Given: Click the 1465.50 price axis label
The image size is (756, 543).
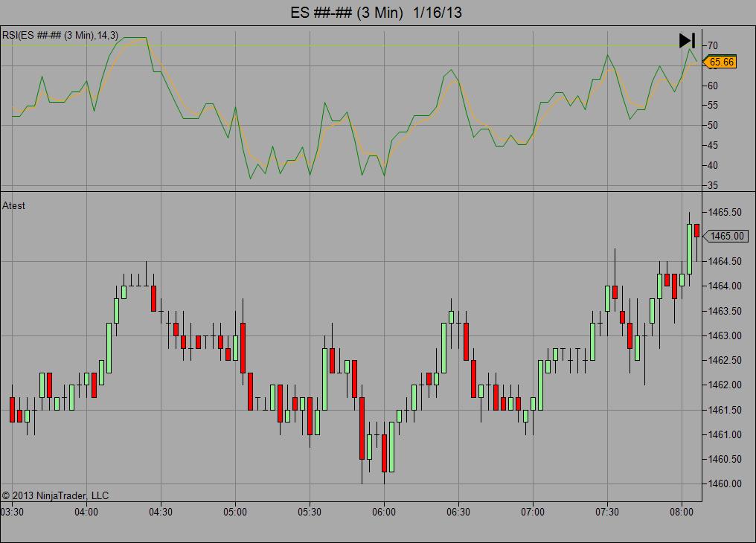Looking at the screenshot, I should point(725,213).
